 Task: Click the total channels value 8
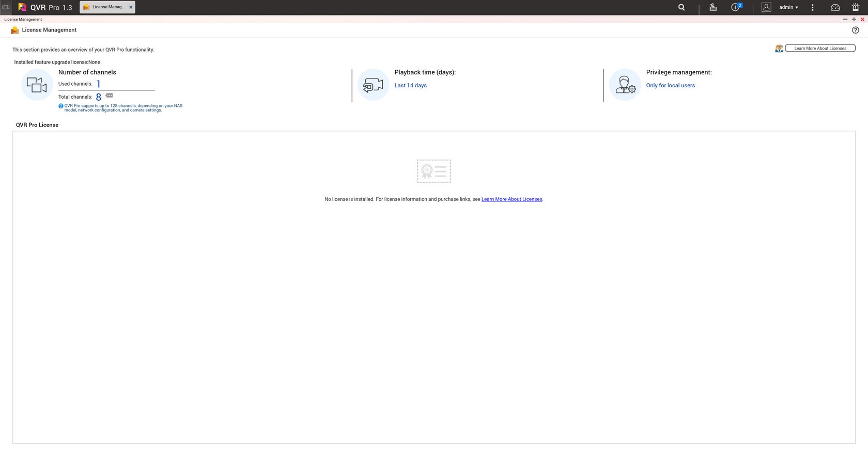point(98,97)
